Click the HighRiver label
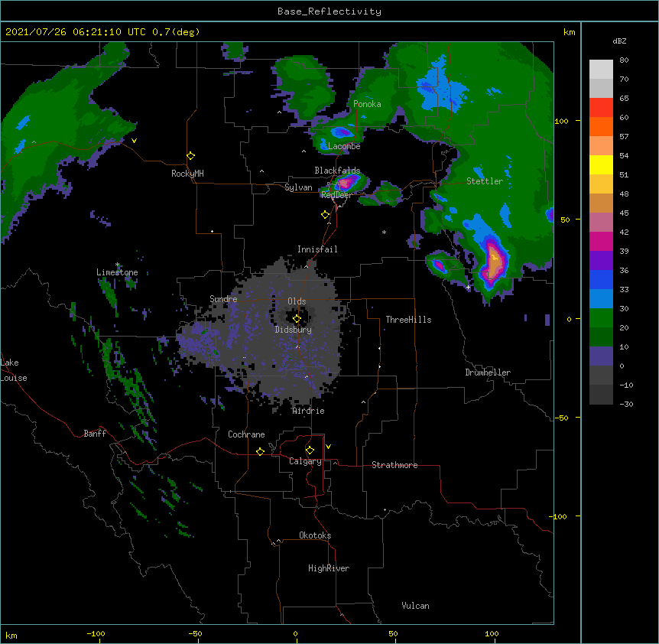 point(329,568)
